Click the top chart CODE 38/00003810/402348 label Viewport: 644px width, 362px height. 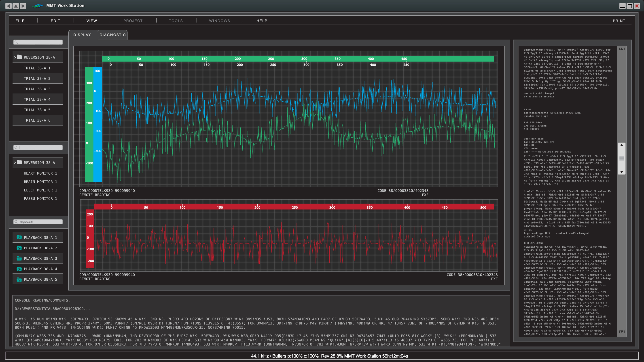pyautogui.click(x=403, y=191)
